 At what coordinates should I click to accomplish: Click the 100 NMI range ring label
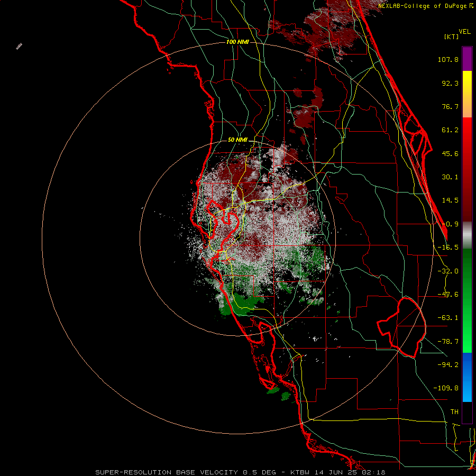coord(237,42)
